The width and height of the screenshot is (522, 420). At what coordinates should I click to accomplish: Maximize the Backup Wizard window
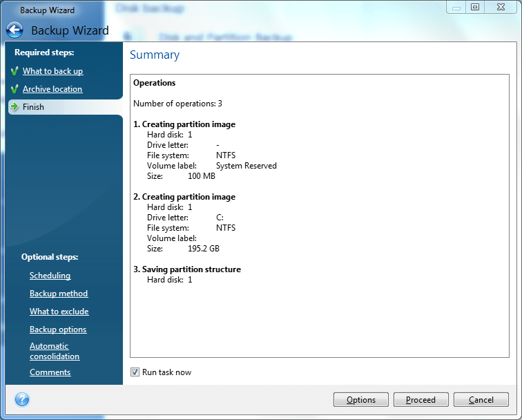click(x=475, y=8)
